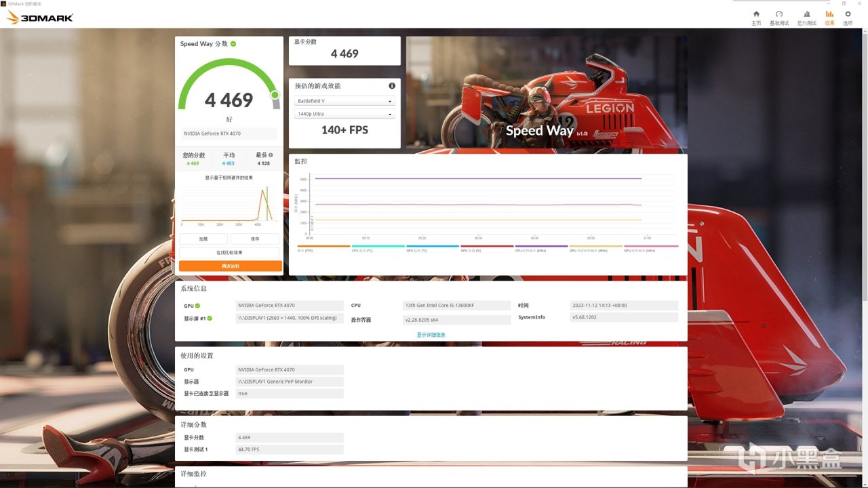Click the green score gauge indicator knob
This screenshot has width=868, height=488.
tap(275, 95)
